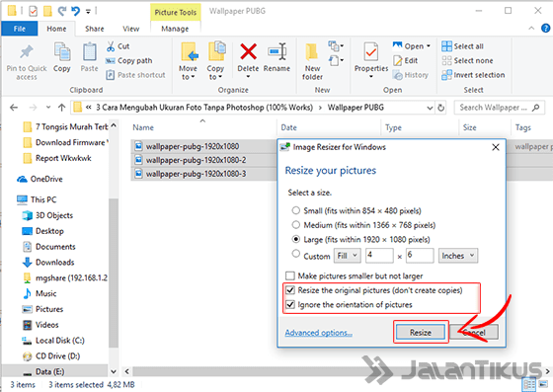Uncheck Ignore the orientation of pictures
This screenshot has height=392, width=553.
click(x=290, y=304)
